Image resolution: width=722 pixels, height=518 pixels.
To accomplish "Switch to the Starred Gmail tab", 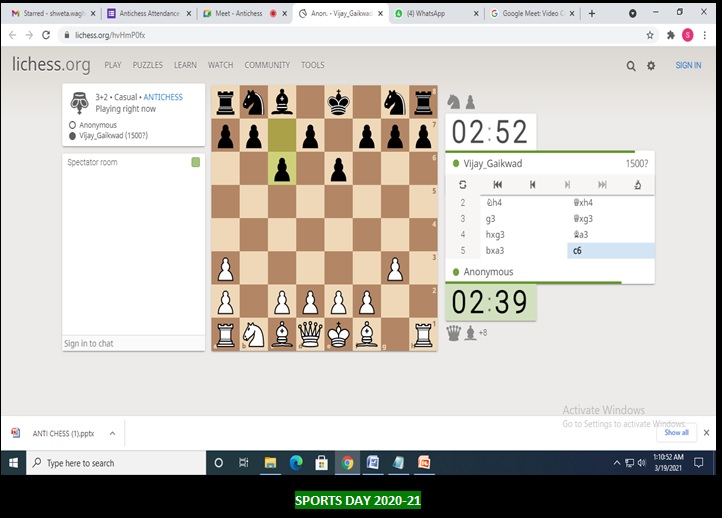I will coord(54,13).
